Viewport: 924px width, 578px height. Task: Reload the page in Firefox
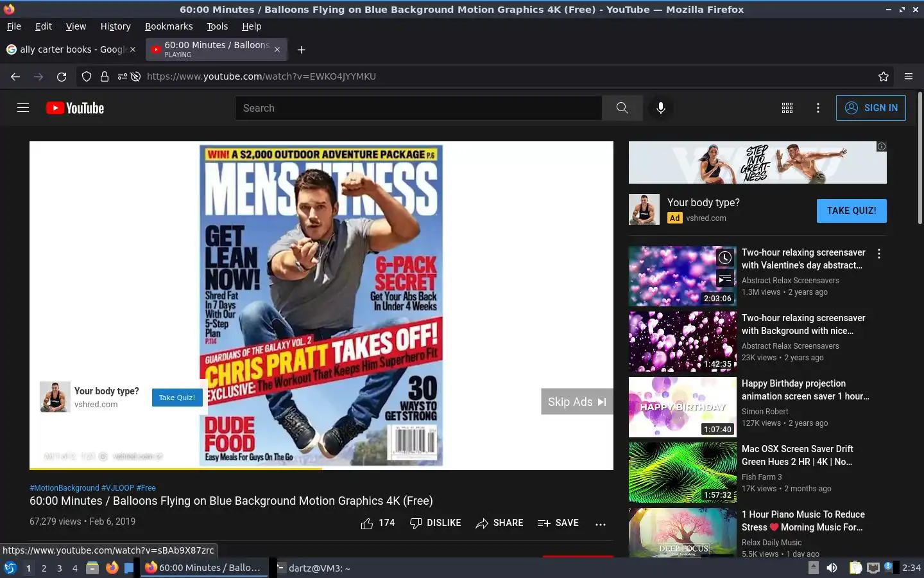tap(62, 76)
